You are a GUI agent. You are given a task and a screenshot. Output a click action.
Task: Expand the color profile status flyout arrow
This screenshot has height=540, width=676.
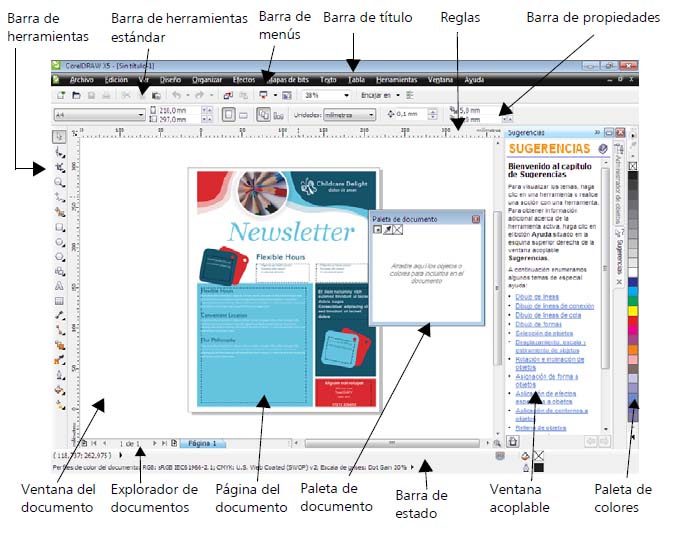click(x=412, y=467)
